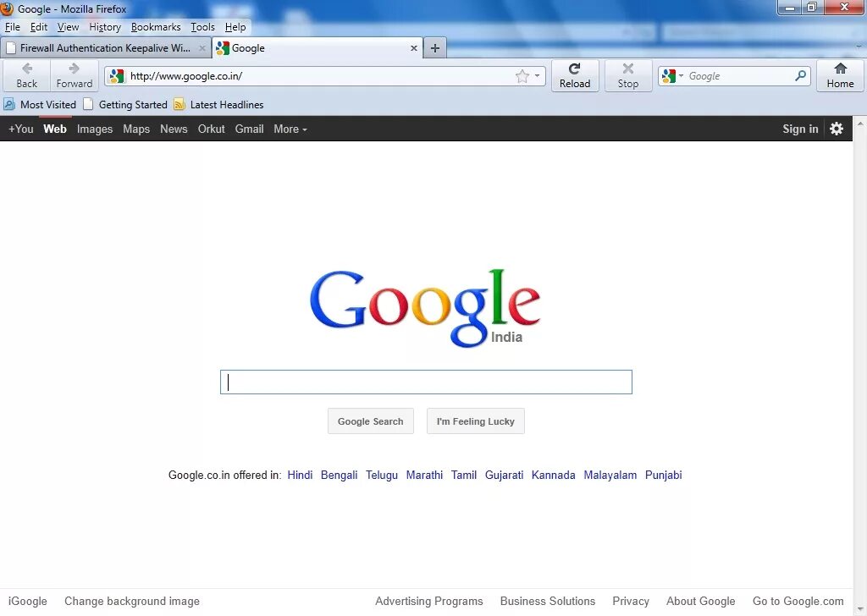Switch to the Firewall Authentication Keepalive tab
Viewport: 867px width, 616px height.
[105, 48]
